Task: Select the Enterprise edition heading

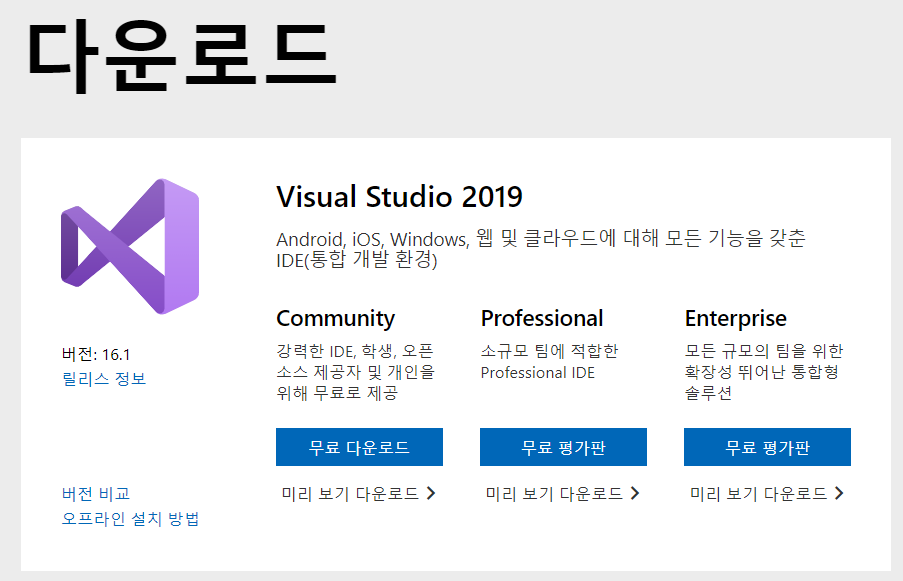Action: click(735, 318)
